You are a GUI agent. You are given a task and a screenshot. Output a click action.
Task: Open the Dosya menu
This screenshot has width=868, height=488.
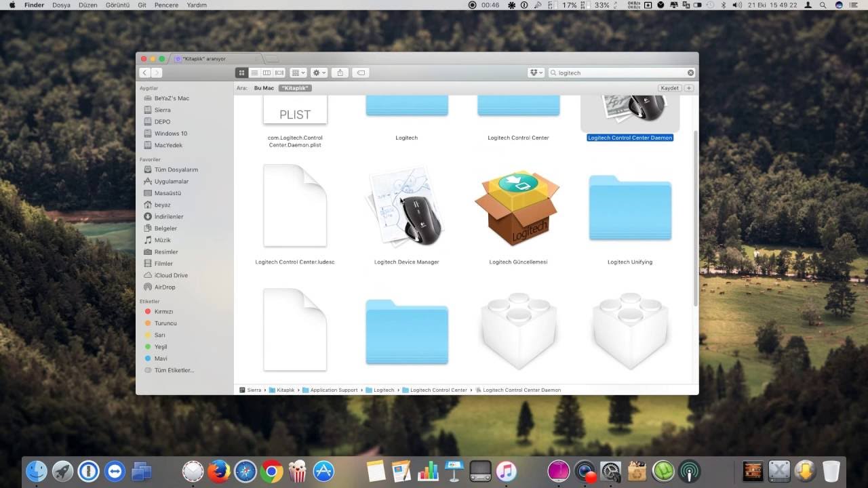[x=61, y=5]
